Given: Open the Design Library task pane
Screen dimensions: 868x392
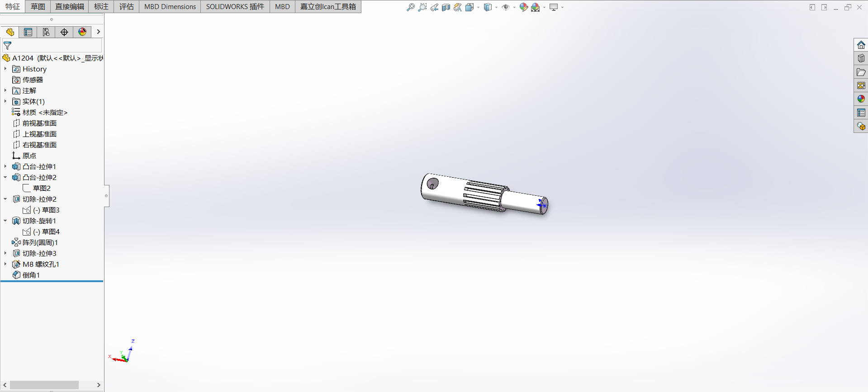Looking at the screenshot, I should tap(861, 58).
